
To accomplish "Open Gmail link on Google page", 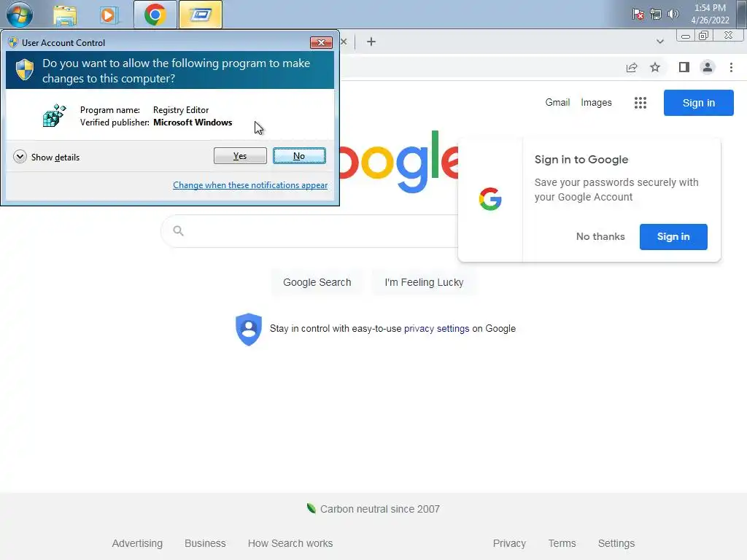I will point(557,102).
